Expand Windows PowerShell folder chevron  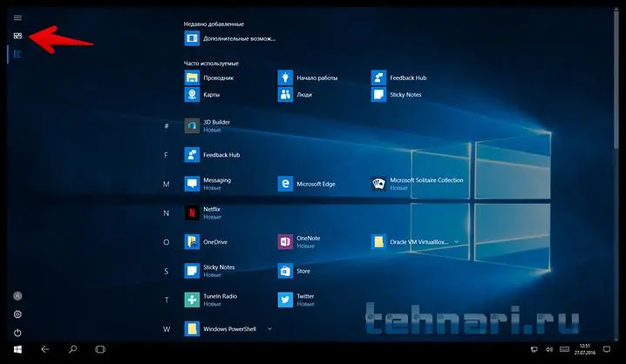pyautogui.click(x=270, y=329)
